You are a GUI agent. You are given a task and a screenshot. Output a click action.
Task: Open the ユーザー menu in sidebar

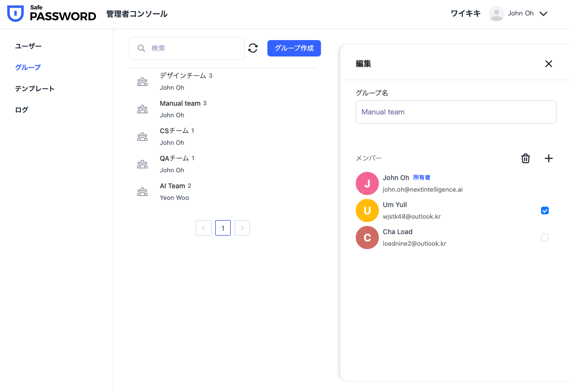28,46
